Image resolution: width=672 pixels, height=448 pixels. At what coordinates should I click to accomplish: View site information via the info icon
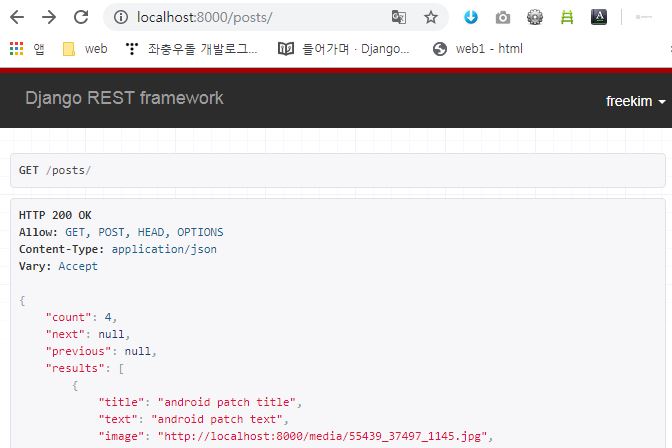click(x=121, y=17)
